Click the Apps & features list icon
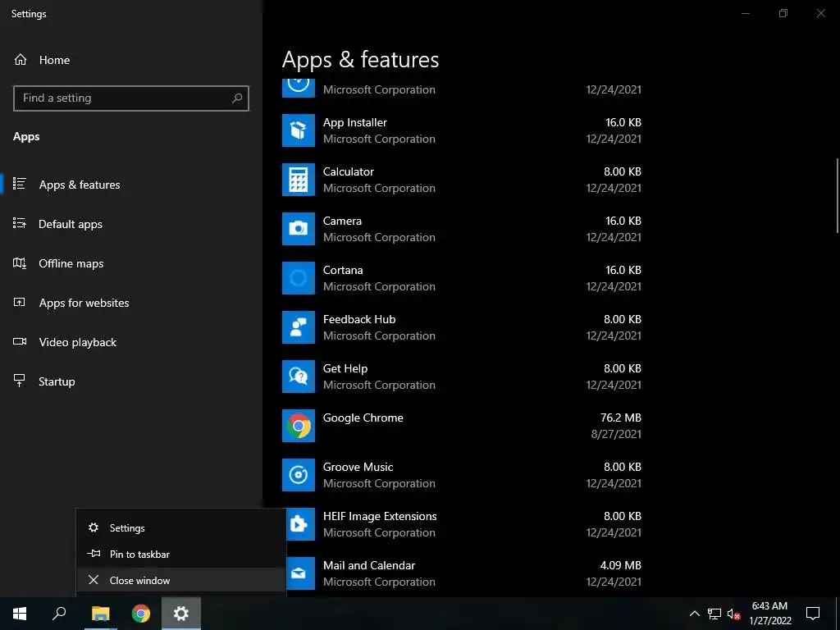This screenshot has width=840, height=630. (x=20, y=184)
